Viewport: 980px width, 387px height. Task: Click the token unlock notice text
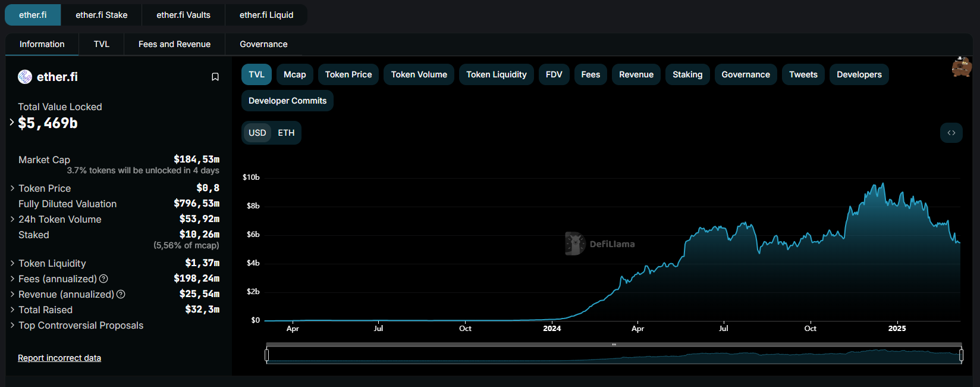(143, 170)
